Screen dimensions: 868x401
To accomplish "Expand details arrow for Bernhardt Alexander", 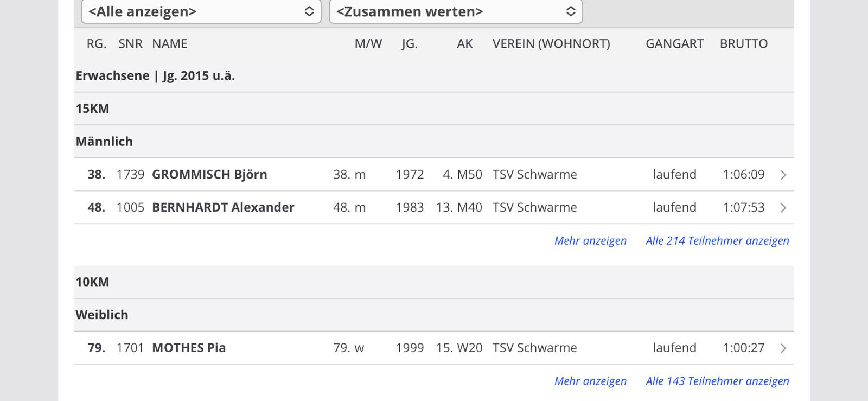I will click(783, 208).
